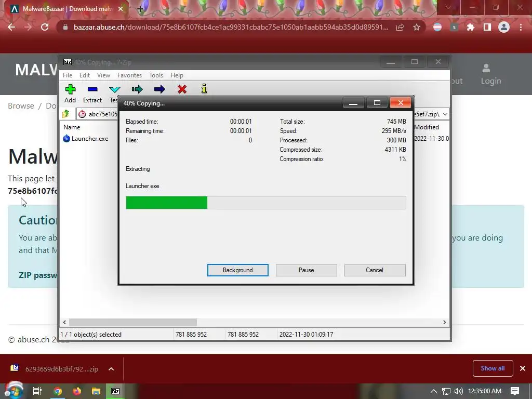Click the horizontal scrollbar thumb in 7-Zip
The image size is (532, 399).
click(133, 322)
